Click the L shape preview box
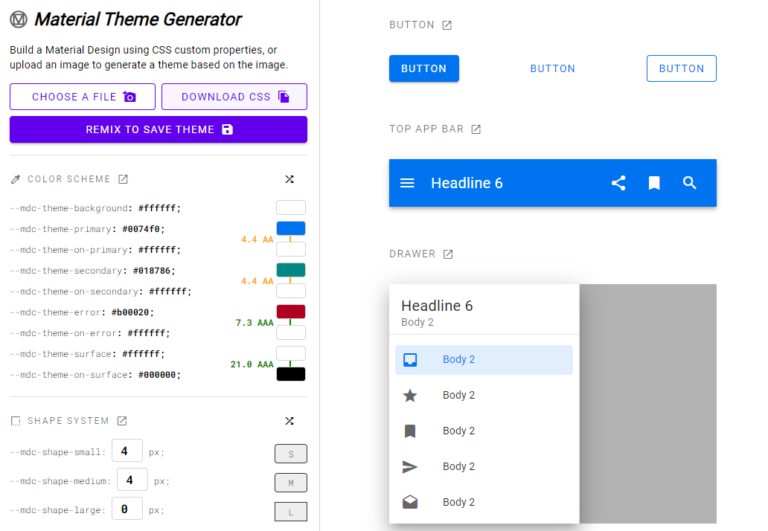Viewport: 768px width, 531px height. pos(291,512)
